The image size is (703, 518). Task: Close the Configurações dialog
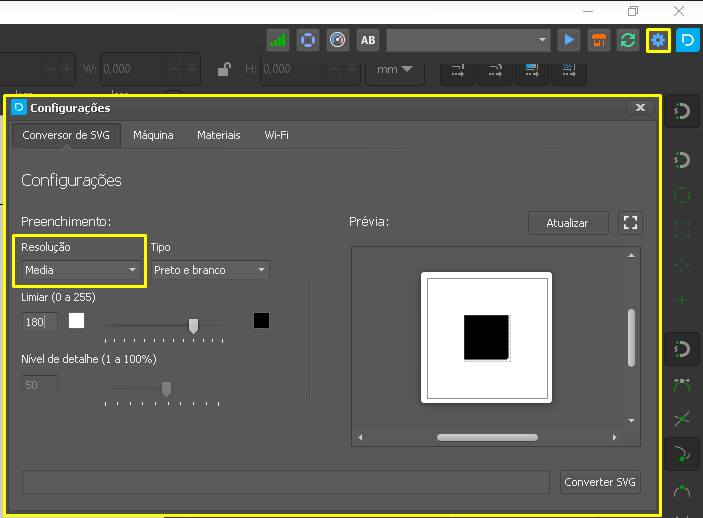[x=640, y=108]
